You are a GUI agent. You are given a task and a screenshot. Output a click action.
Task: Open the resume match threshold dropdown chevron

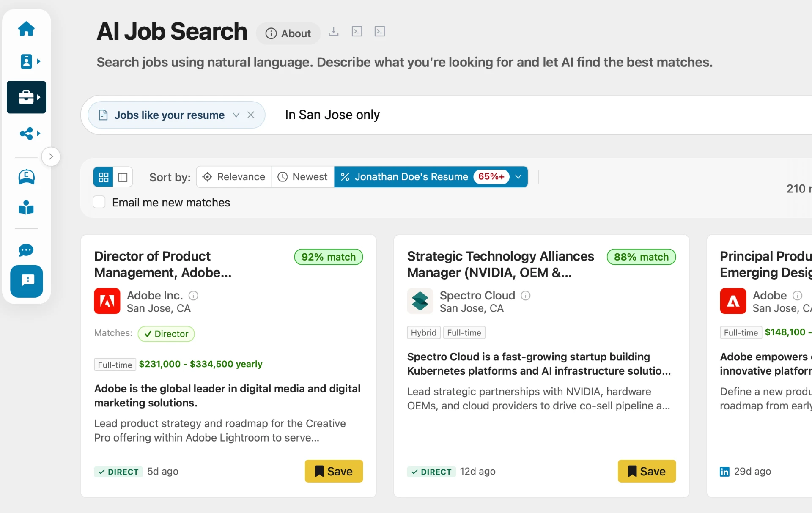518,177
